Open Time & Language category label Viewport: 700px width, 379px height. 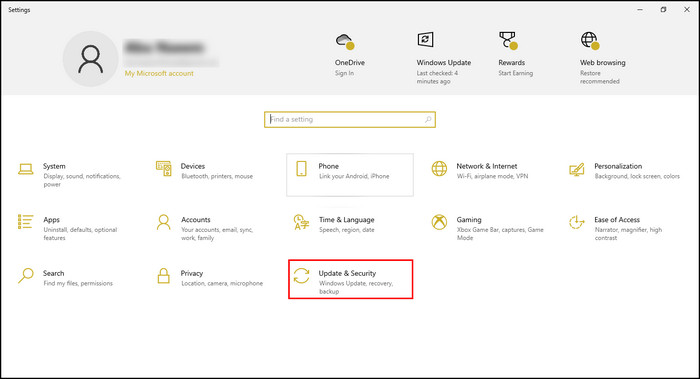point(346,220)
